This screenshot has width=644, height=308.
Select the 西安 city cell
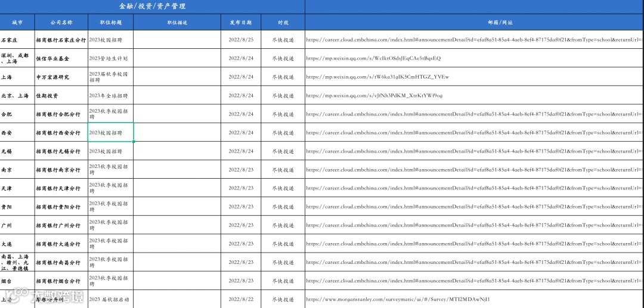17,132
